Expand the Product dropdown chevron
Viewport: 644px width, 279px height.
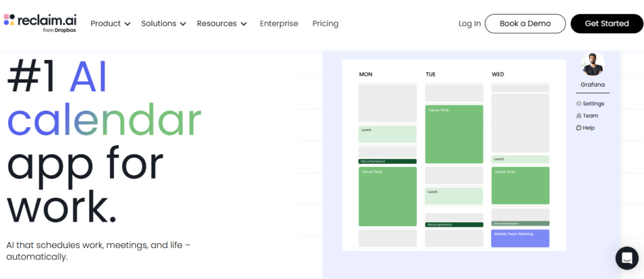tap(127, 25)
